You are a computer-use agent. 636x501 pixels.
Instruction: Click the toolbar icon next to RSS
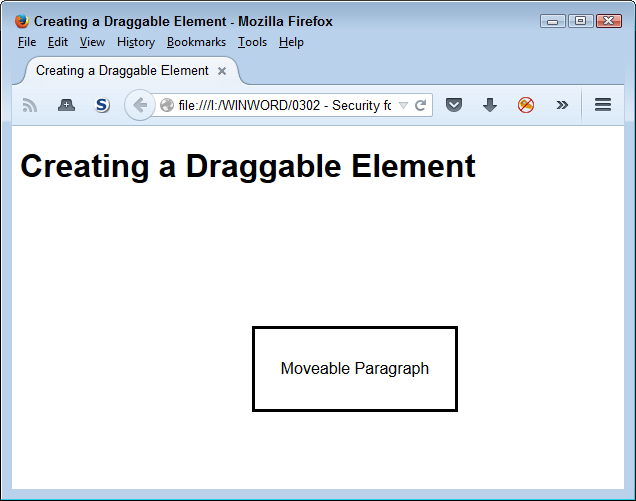click(x=66, y=105)
